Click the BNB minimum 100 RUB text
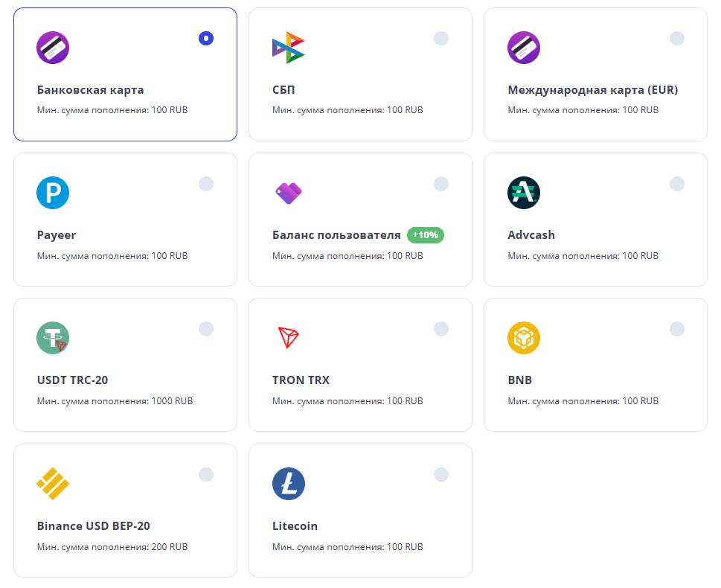721x588 pixels. [x=583, y=401]
